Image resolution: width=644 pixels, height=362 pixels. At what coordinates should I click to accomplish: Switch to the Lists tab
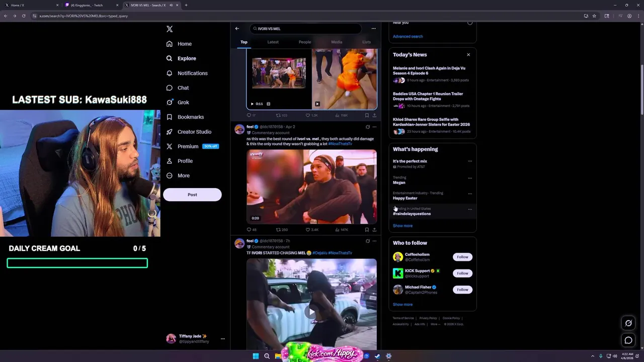coord(366,42)
